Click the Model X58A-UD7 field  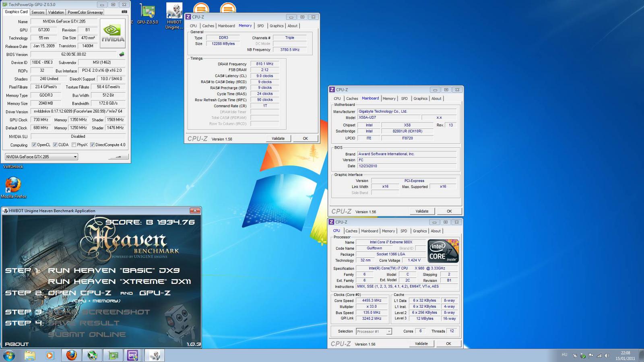pos(389,118)
